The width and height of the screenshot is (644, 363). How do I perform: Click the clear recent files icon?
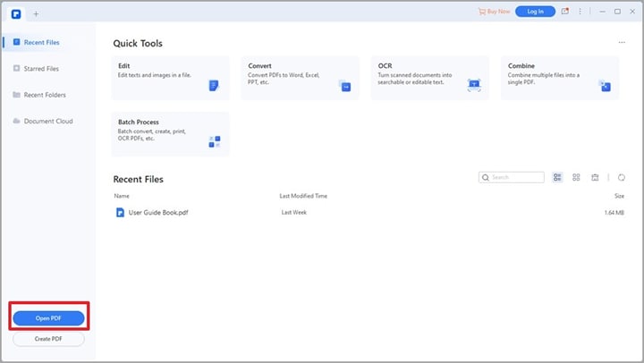pyautogui.click(x=595, y=178)
